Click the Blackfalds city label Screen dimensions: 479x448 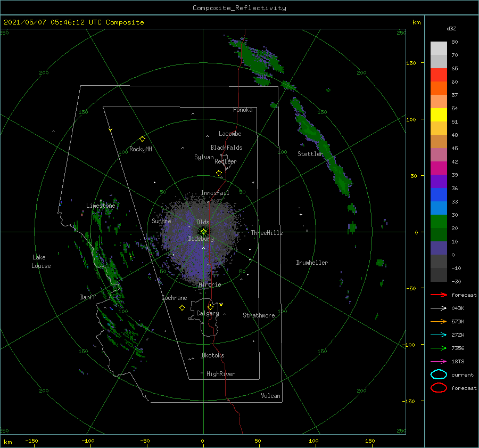[226, 148]
